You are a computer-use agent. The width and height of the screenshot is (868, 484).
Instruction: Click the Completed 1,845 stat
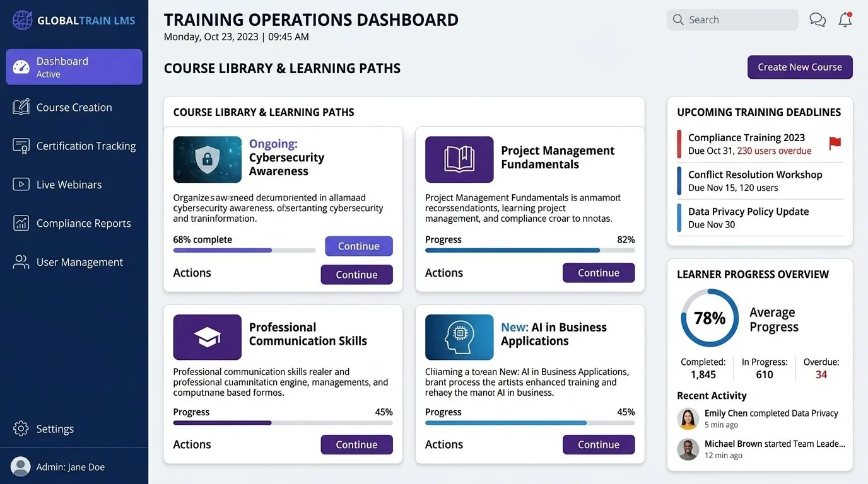[703, 368]
